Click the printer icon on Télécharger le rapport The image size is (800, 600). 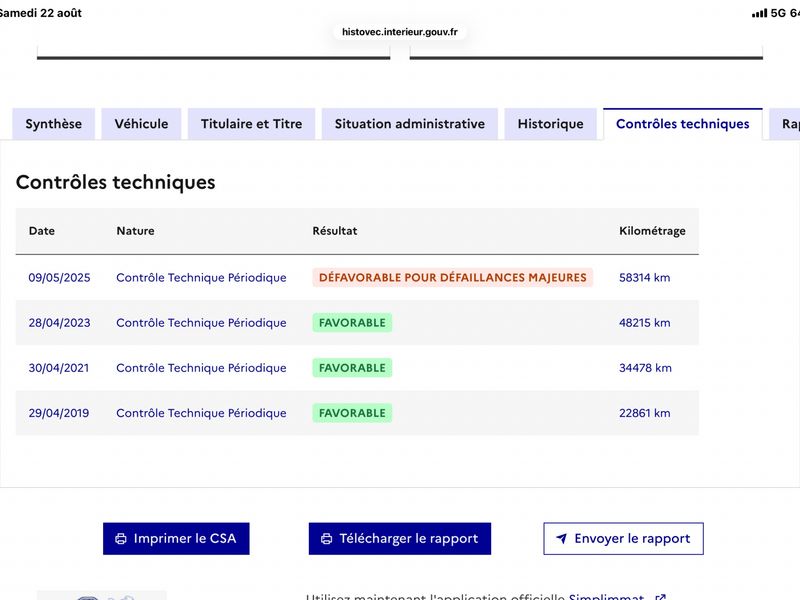tap(327, 539)
